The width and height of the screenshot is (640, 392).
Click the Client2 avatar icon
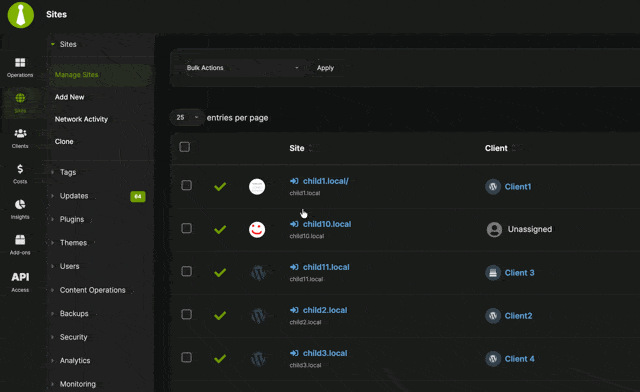pyautogui.click(x=493, y=316)
